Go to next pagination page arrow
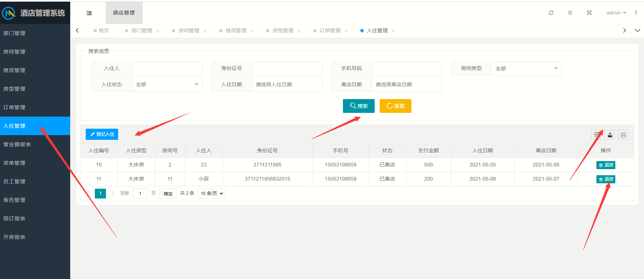 (x=113, y=193)
